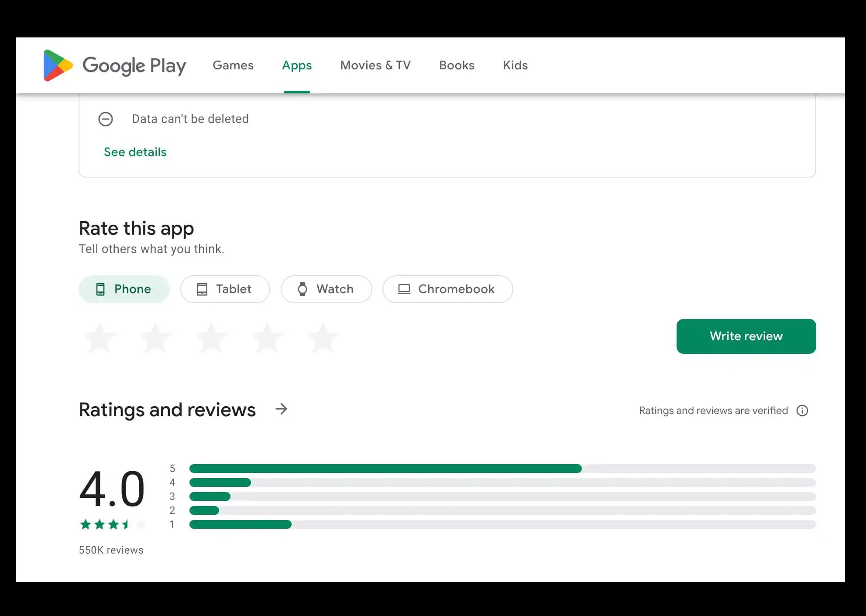Rate the app one star
Screen dimensions: 866x616
[x=100, y=338]
